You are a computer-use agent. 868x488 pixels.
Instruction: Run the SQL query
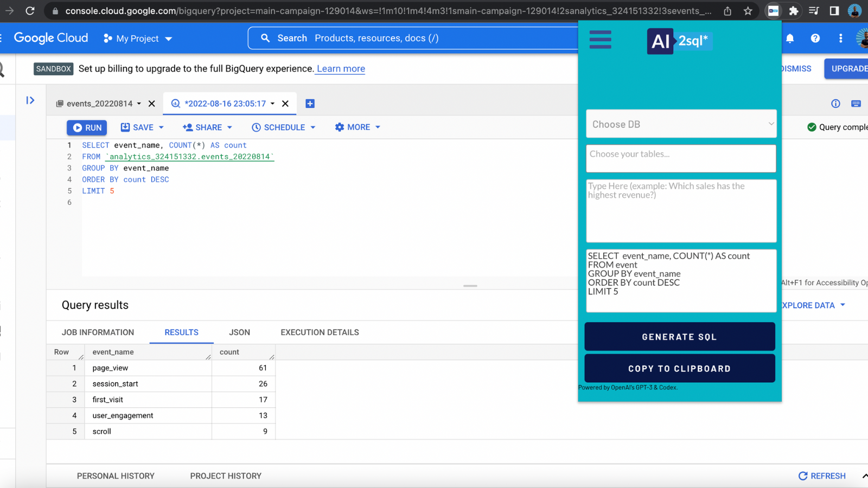point(86,127)
